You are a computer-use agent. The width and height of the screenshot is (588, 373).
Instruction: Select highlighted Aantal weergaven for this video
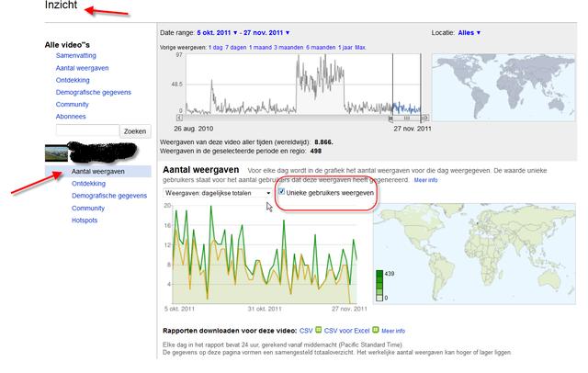pos(98,171)
